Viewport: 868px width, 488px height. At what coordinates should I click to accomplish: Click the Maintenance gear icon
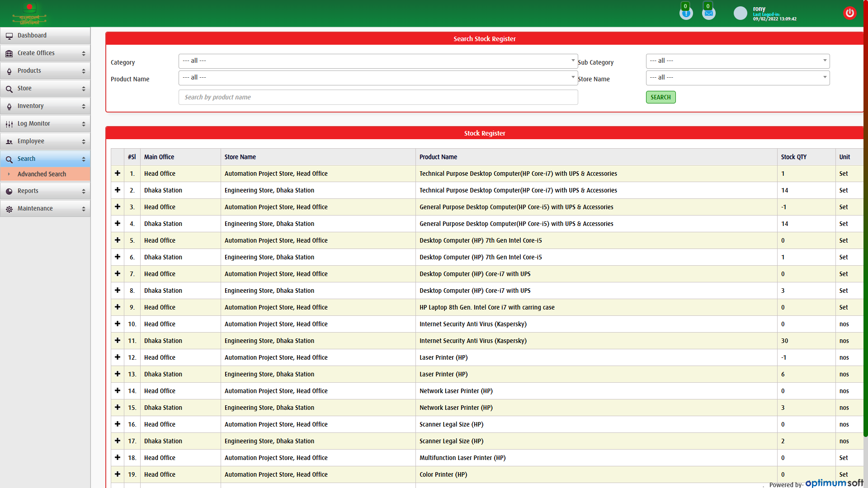coord(9,209)
